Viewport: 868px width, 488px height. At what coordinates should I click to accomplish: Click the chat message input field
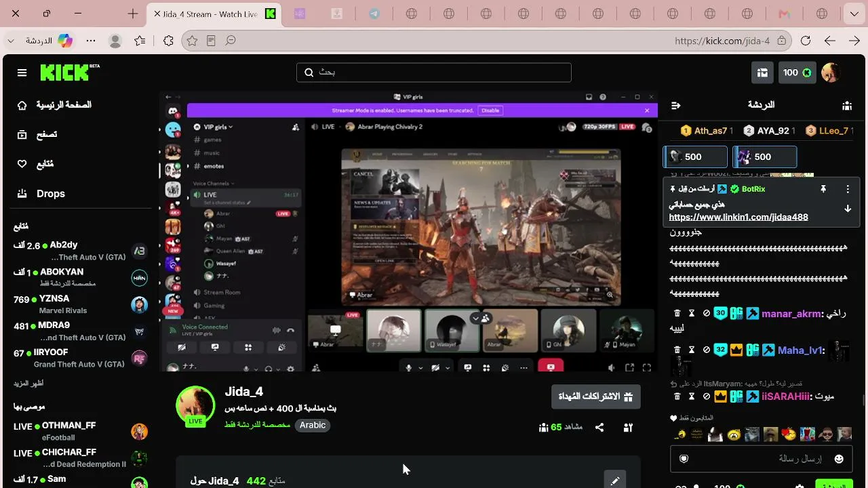(762, 459)
